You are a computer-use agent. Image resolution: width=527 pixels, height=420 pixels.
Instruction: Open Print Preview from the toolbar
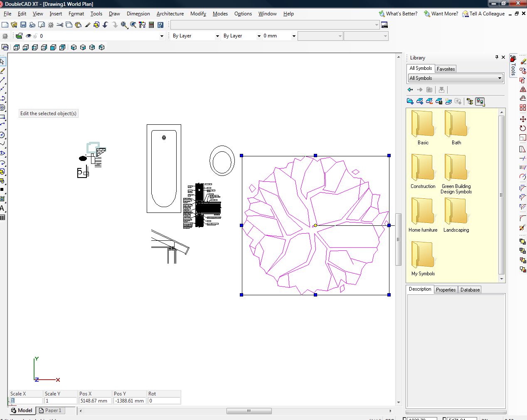click(x=41, y=25)
